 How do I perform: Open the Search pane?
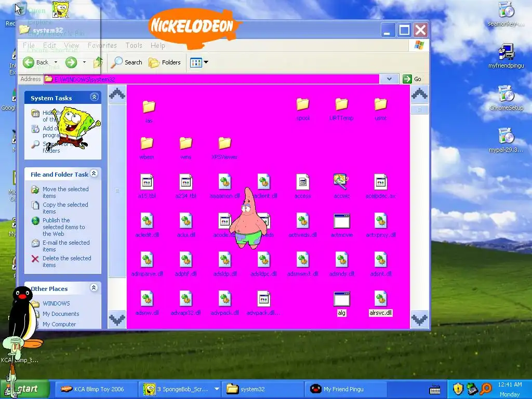tap(127, 62)
